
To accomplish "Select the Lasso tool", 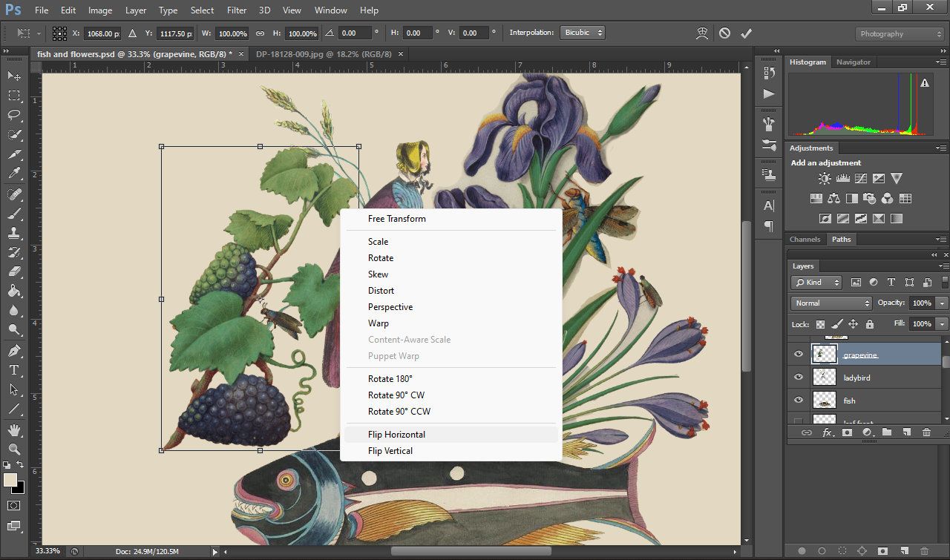I will [x=14, y=115].
